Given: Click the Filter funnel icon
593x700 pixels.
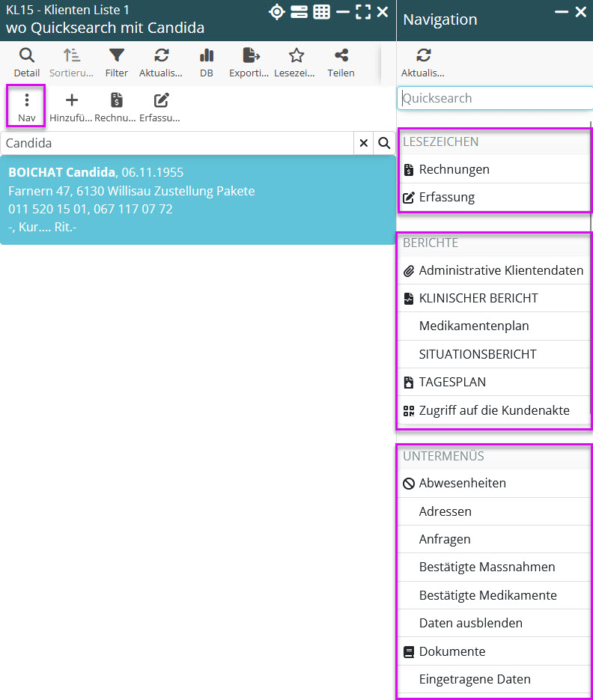Looking at the screenshot, I should point(117,62).
